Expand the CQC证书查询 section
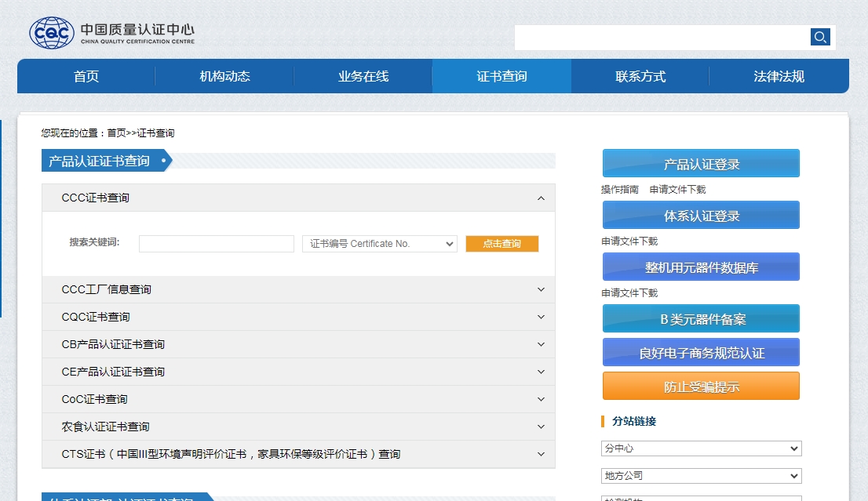868x501 pixels. pyautogui.click(x=540, y=317)
